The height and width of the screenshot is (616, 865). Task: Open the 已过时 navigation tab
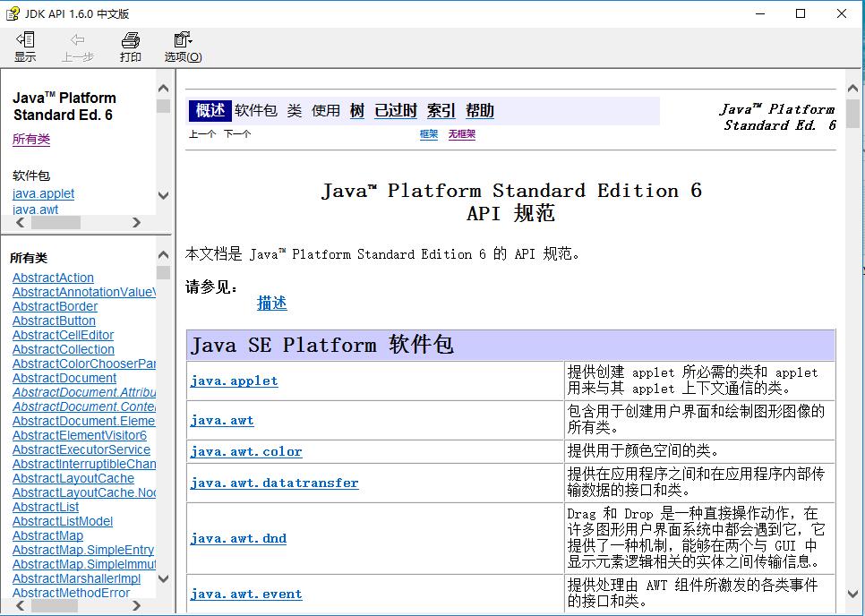(396, 110)
